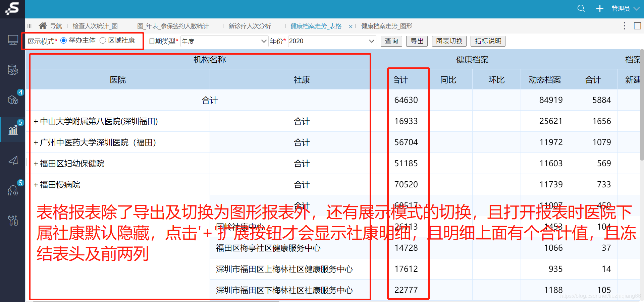Screen dimensions: 644x302
Task: Open the 日期类型 dropdown showing 年度
Action: 224,41
